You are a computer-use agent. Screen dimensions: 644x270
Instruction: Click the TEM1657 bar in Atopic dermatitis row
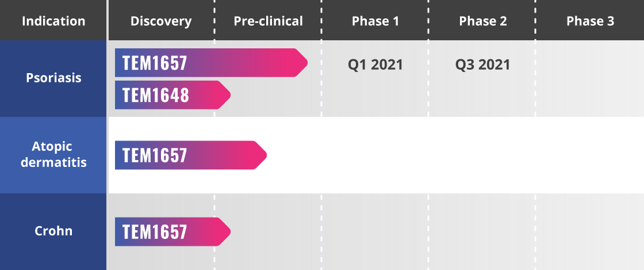click(x=191, y=155)
